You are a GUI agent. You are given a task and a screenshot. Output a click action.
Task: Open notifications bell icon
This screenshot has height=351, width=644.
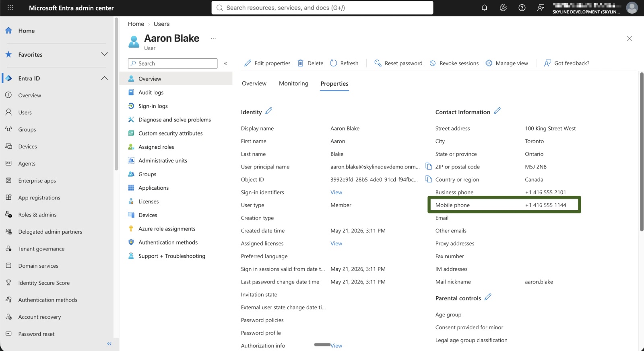(x=484, y=8)
